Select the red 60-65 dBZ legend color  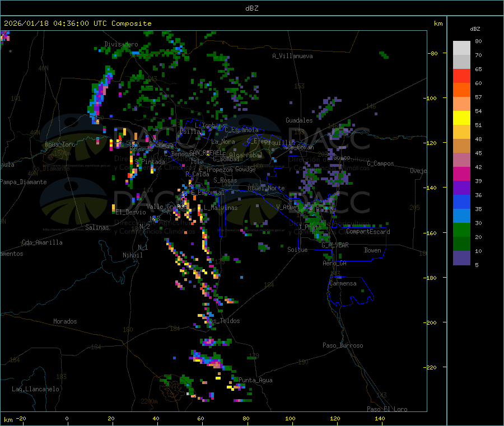tap(461, 76)
